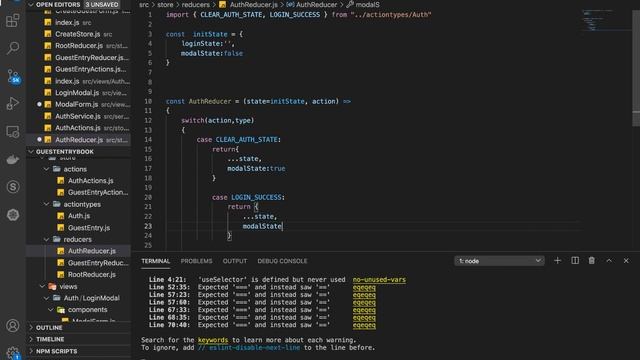Click 'store' in the breadcrumb path
640x360 pixels.
165,4
